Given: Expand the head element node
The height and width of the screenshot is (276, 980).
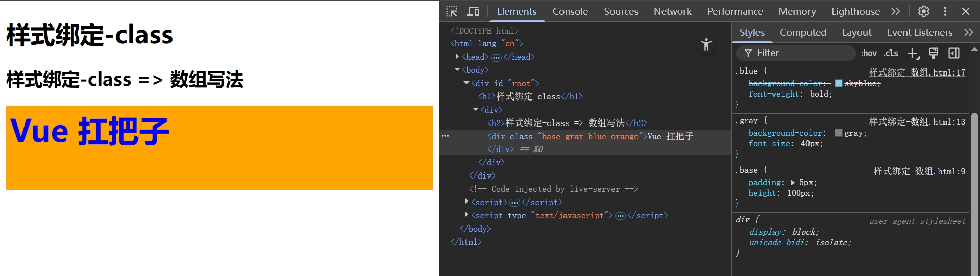Looking at the screenshot, I should click(x=457, y=57).
